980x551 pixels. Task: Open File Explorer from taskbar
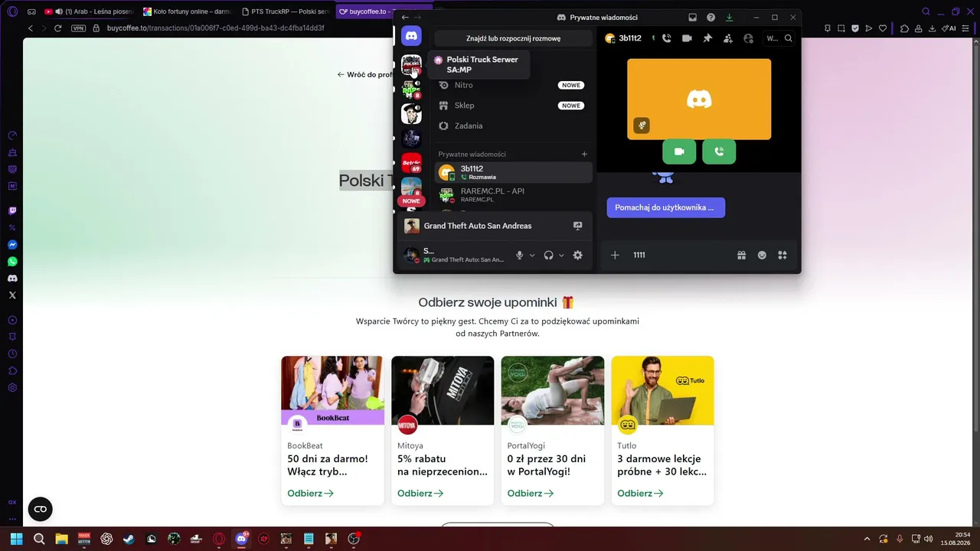coord(61,539)
